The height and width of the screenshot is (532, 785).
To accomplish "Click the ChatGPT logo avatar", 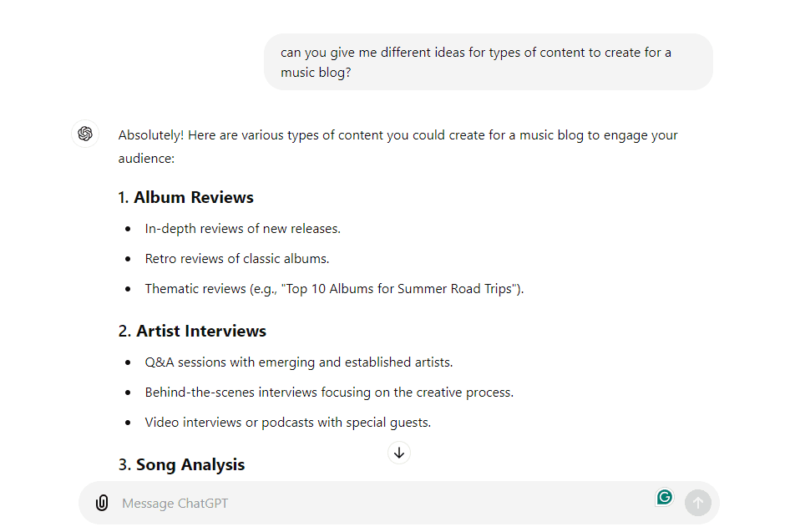I will point(85,134).
